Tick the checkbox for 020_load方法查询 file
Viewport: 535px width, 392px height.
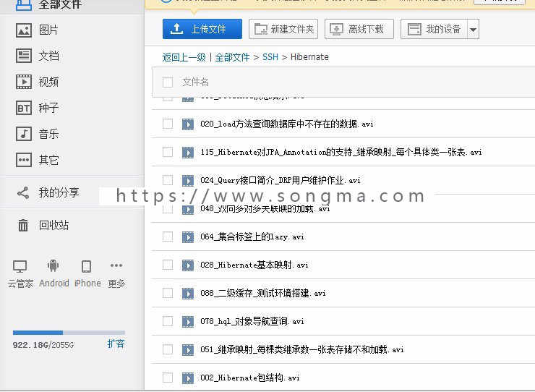pos(168,124)
